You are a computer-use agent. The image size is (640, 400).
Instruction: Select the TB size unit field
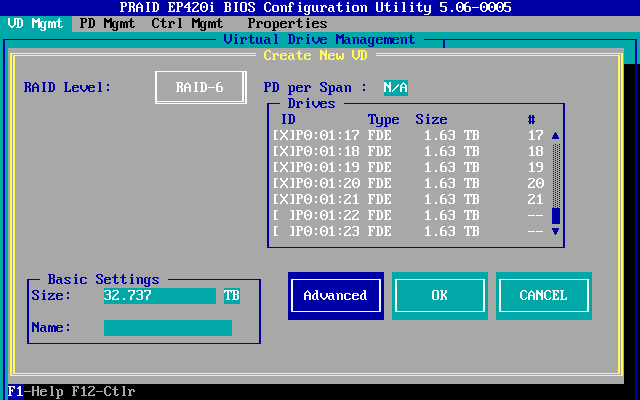click(x=232, y=296)
